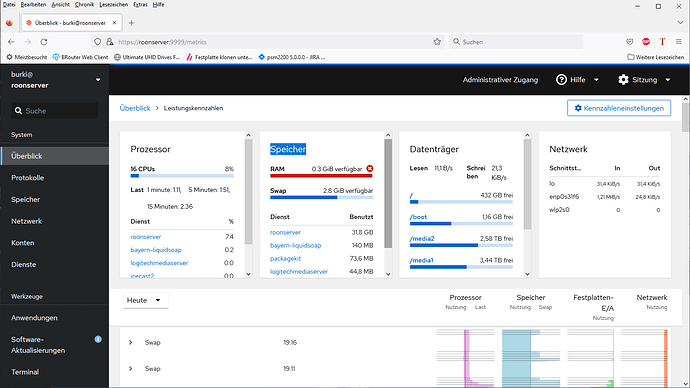Open roonserver link in Prozessor card

pos(146,237)
